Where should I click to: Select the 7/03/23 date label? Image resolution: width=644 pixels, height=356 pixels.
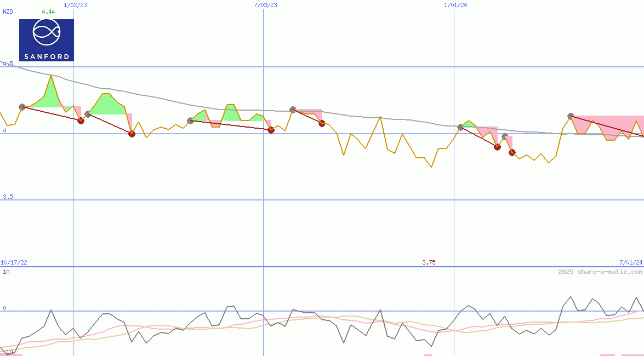265,5
